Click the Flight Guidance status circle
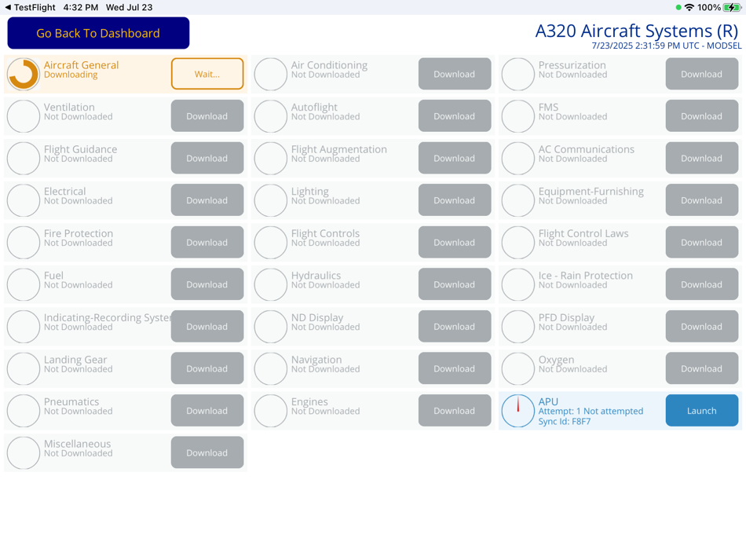The image size is (746, 560). click(x=24, y=159)
